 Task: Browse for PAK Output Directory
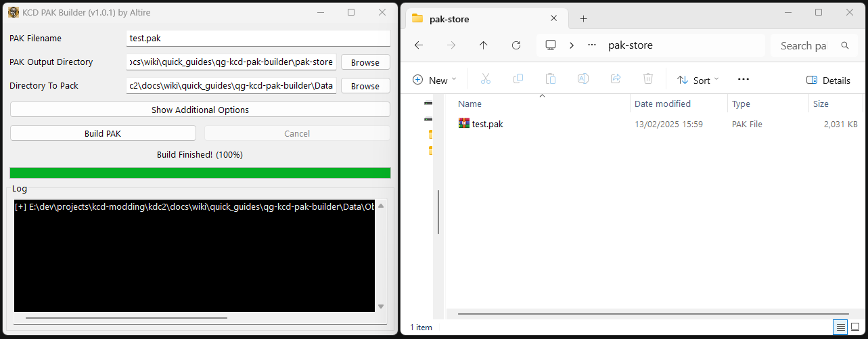click(365, 62)
